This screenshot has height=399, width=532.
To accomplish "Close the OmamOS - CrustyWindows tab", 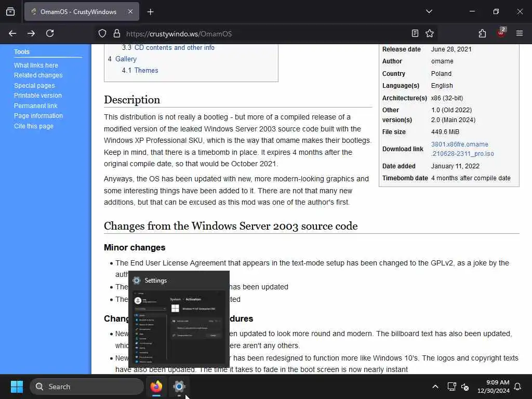I will [130, 11].
